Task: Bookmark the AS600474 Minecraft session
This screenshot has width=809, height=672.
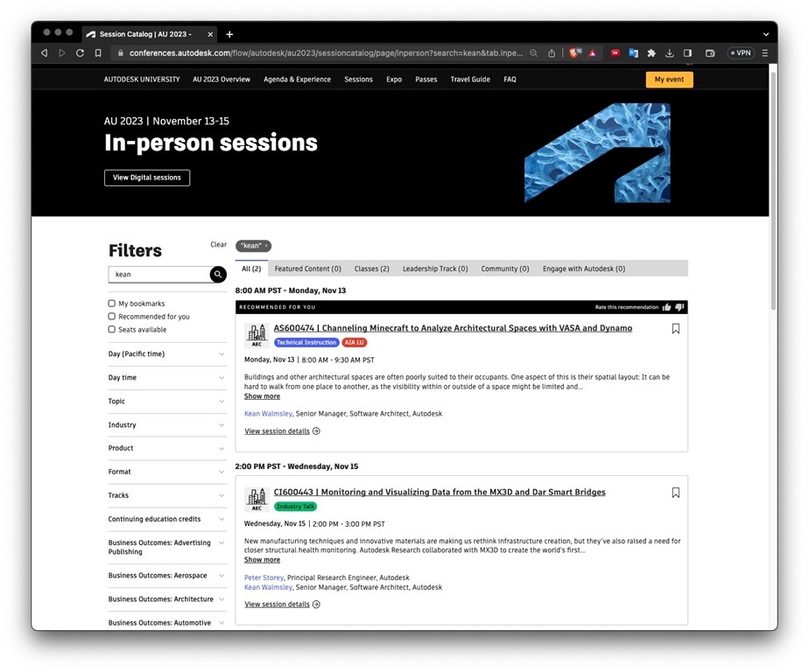Action: click(675, 329)
